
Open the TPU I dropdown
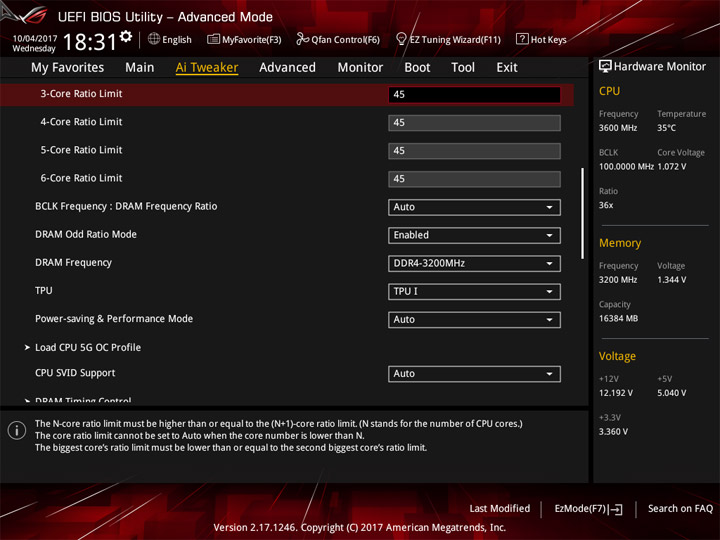[474, 292]
